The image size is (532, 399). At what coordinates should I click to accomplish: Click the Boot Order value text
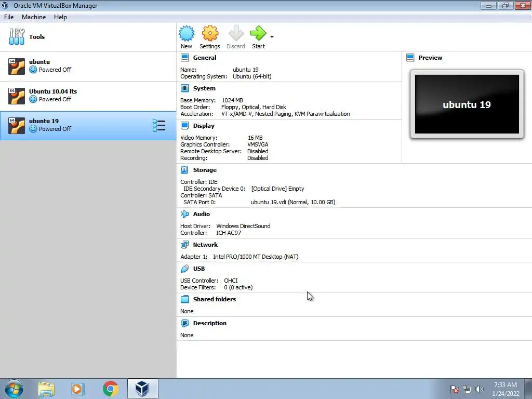click(x=254, y=107)
